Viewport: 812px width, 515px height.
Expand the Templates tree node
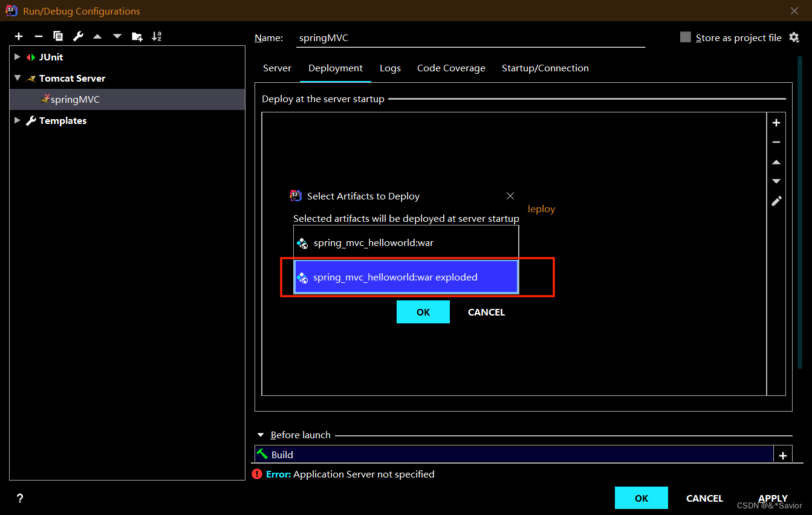(x=18, y=120)
